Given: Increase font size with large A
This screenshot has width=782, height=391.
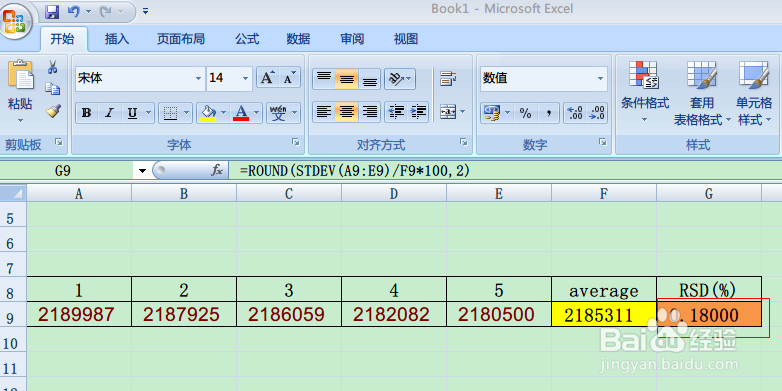Looking at the screenshot, I should click(268, 78).
